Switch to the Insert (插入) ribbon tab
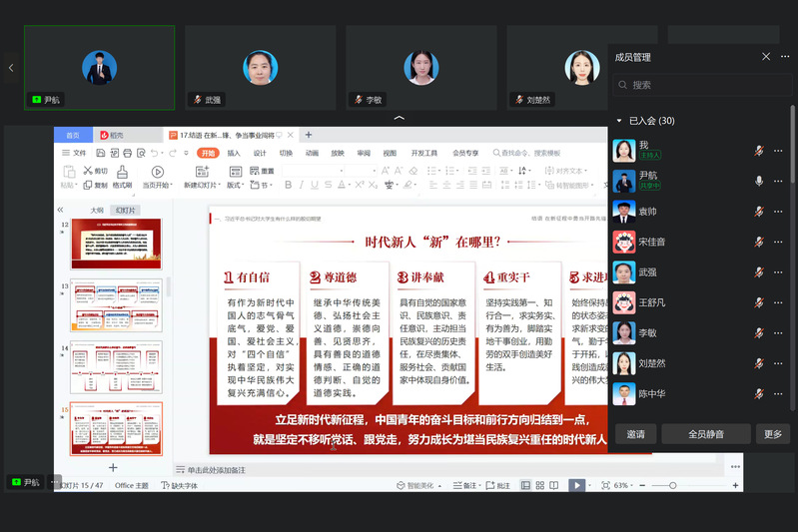The image size is (798, 532). [234, 153]
